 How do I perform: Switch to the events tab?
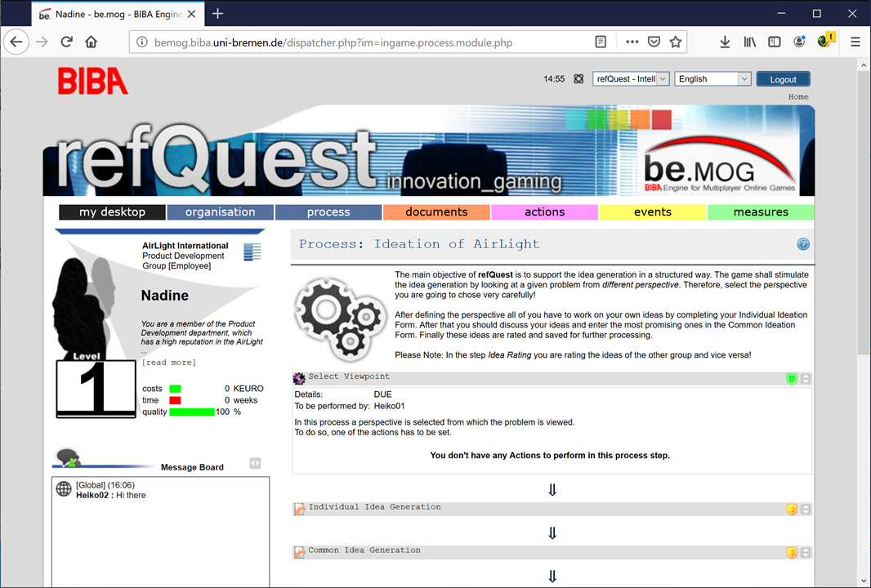(x=653, y=212)
